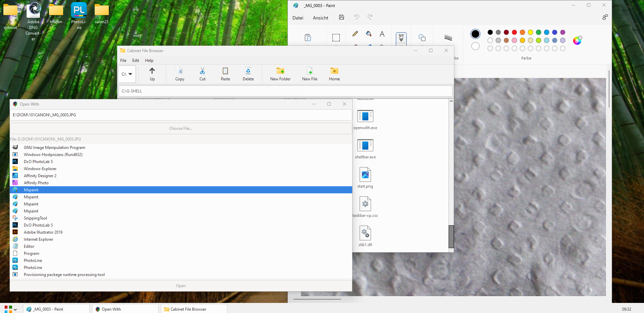Pick the Fill bucket tool in Paint
This screenshot has width=644, height=313.
pyautogui.click(x=369, y=34)
